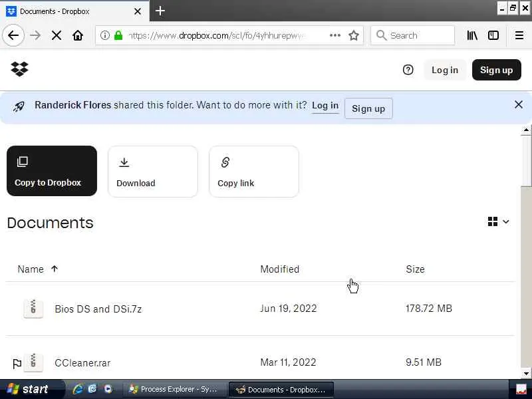
Task: Show site information icon in address bar
Action: pyautogui.click(x=105, y=35)
